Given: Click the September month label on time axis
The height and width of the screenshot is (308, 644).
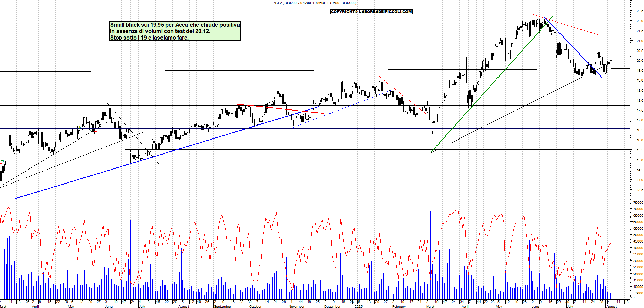Looking at the screenshot, I should [223, 306].
